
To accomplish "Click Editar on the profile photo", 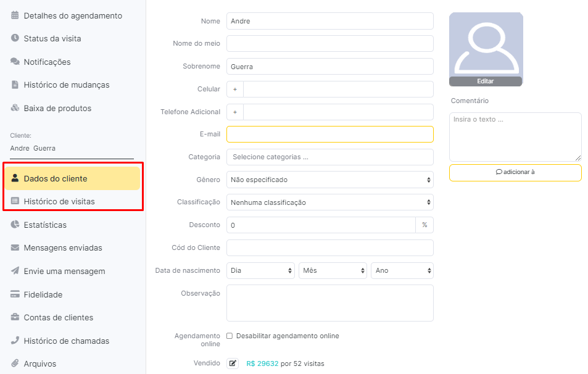I will coord(485,81).
